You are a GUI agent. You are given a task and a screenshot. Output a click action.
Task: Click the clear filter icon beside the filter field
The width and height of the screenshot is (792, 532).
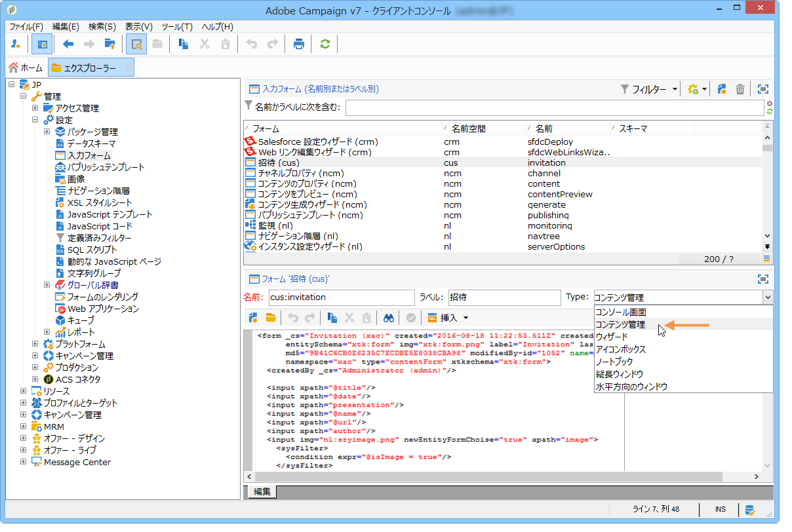(x=769, y=104)
